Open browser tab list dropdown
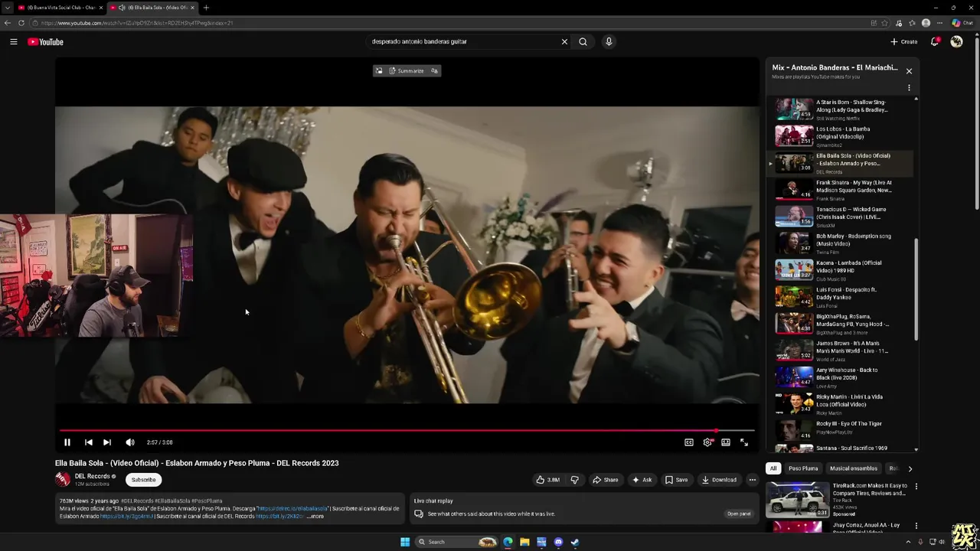This screenshot has width=980, height=551. click(x=7, y=8)
